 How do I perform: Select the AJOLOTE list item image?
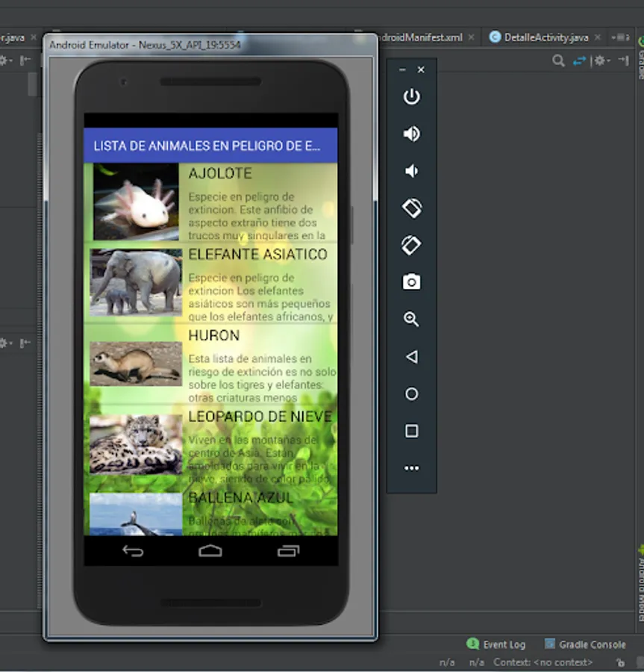coord(136,202)
